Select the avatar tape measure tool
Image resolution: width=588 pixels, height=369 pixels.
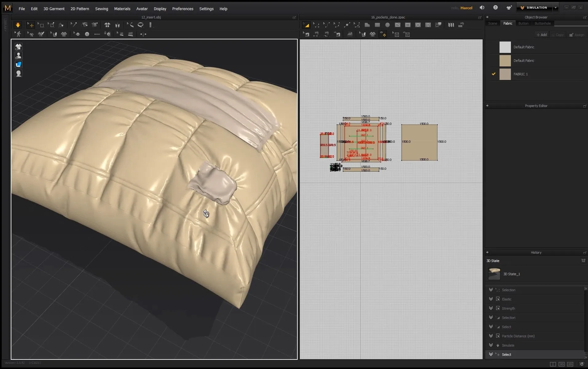coord(130,25)
